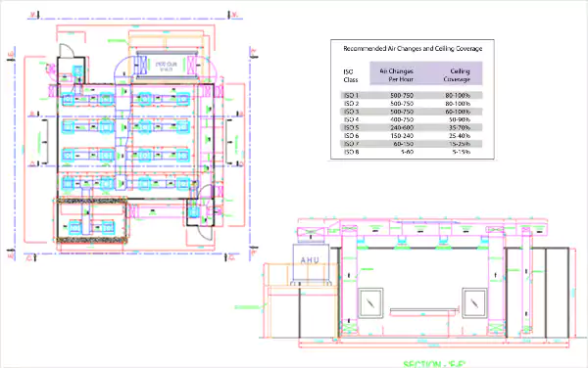The width and height of the screenshot is (588, 368).
Task: Click the 500-750 value in ISO 2 row
Action: 402,104
